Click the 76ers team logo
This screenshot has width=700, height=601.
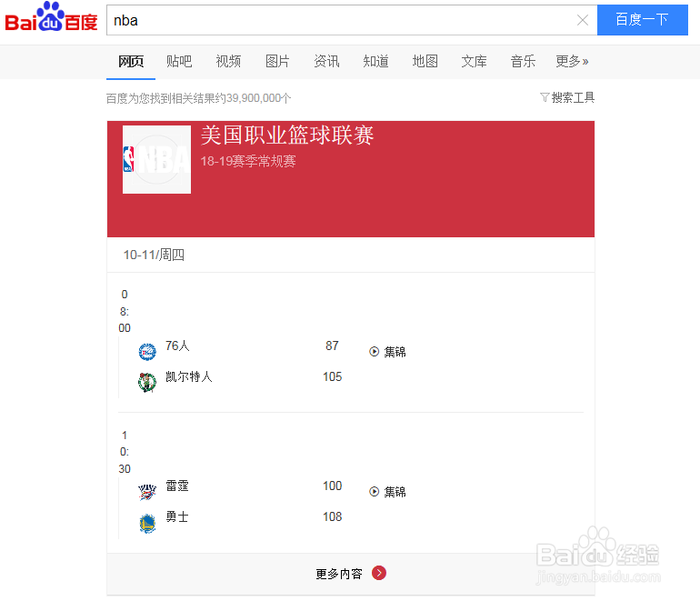(147, 352)
